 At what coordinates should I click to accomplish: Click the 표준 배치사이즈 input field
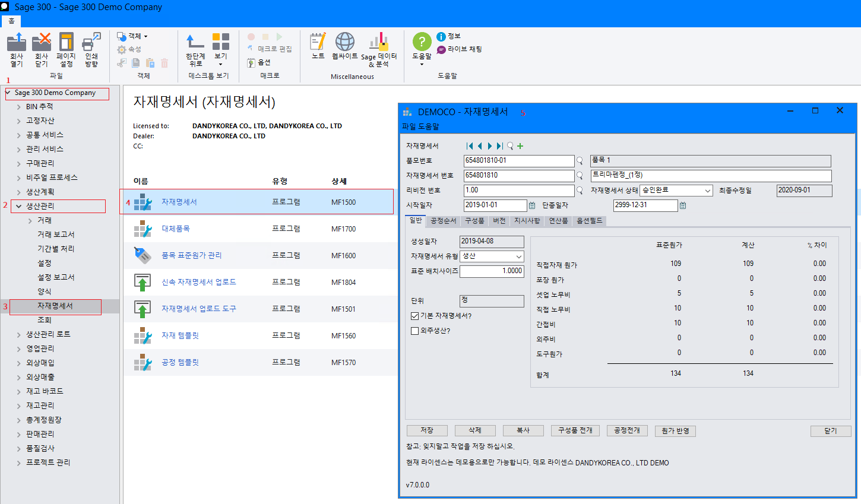(x=491, y=271)
